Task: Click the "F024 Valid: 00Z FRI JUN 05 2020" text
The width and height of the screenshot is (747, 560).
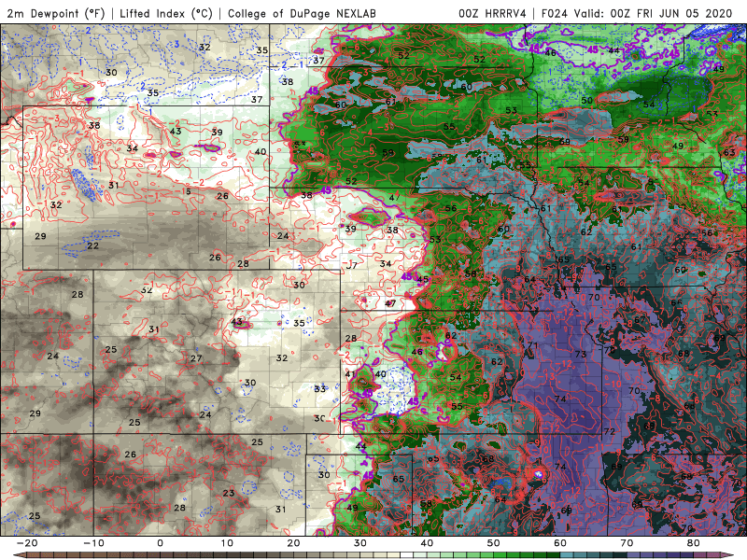Action: [637, 13]
